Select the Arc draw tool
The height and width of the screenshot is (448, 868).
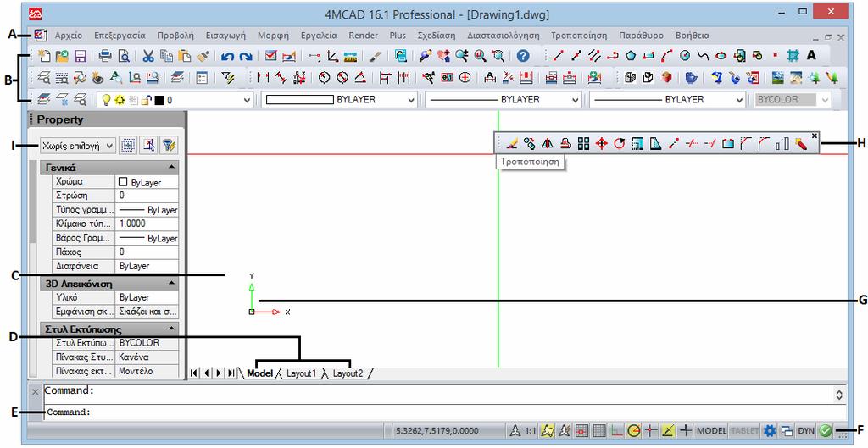[666, 56]
